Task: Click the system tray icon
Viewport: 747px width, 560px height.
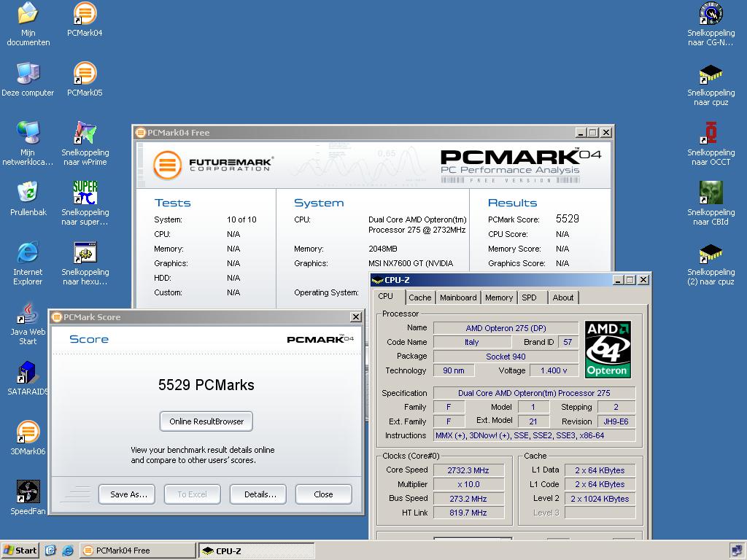Action: pos(735,551)
